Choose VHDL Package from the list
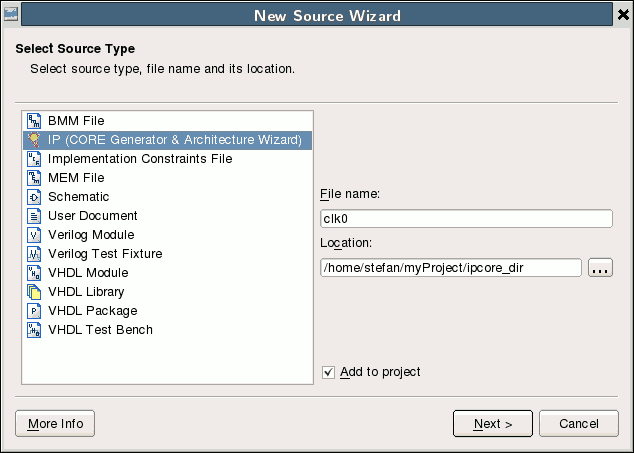 [x=92, y=311]
